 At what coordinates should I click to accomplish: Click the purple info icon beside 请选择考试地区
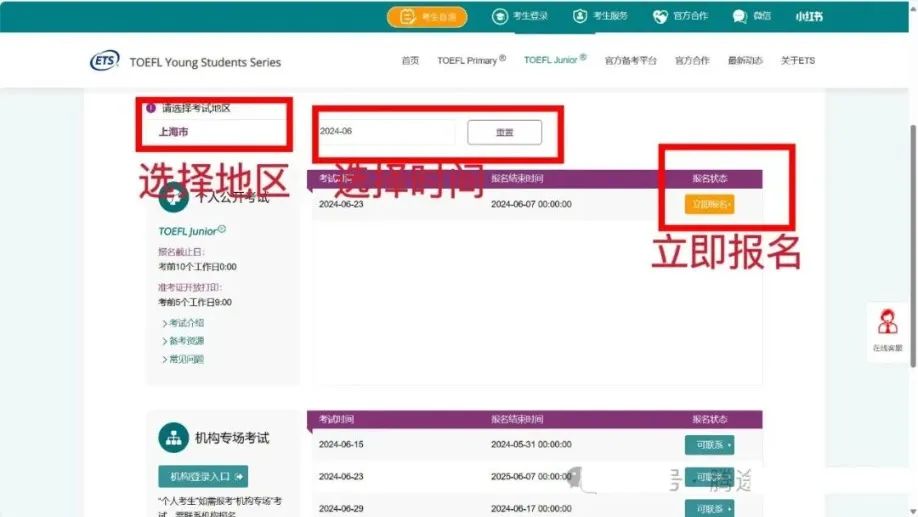click(x=151, y=108)
